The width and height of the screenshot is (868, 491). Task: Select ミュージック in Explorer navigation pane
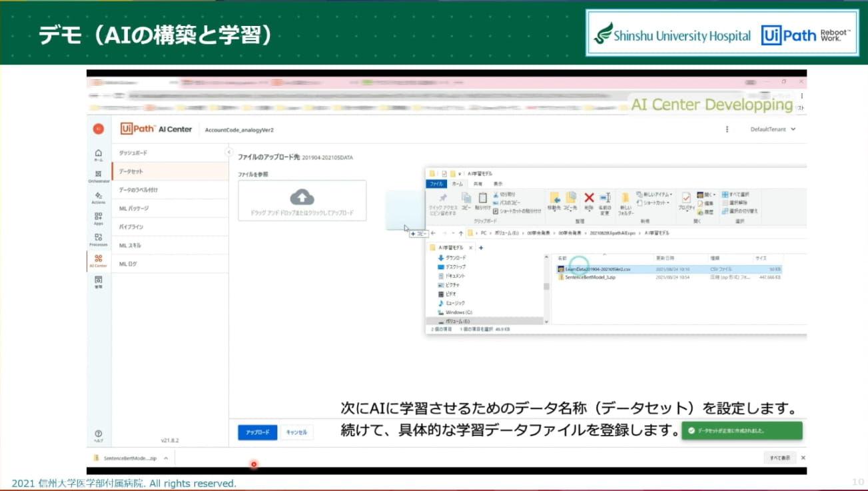tap(452, 303)
